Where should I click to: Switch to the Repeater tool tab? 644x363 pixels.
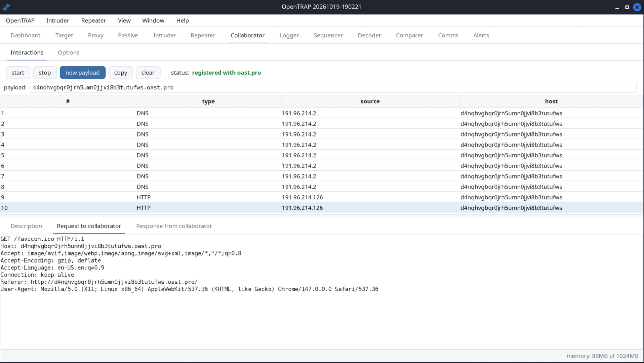tap(203, 35)
